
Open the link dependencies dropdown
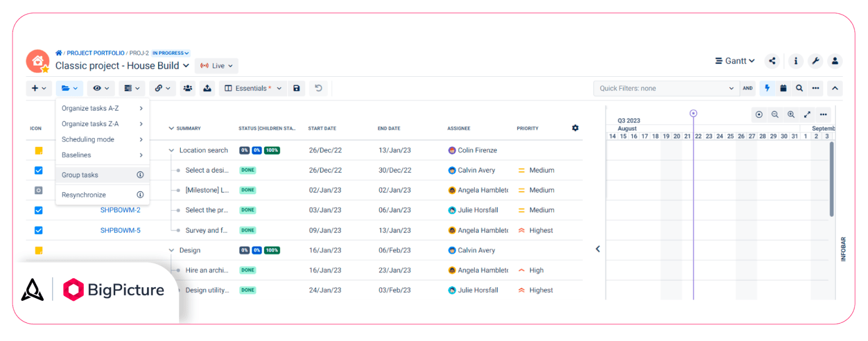pyautogui.click(x=163, y=88)
